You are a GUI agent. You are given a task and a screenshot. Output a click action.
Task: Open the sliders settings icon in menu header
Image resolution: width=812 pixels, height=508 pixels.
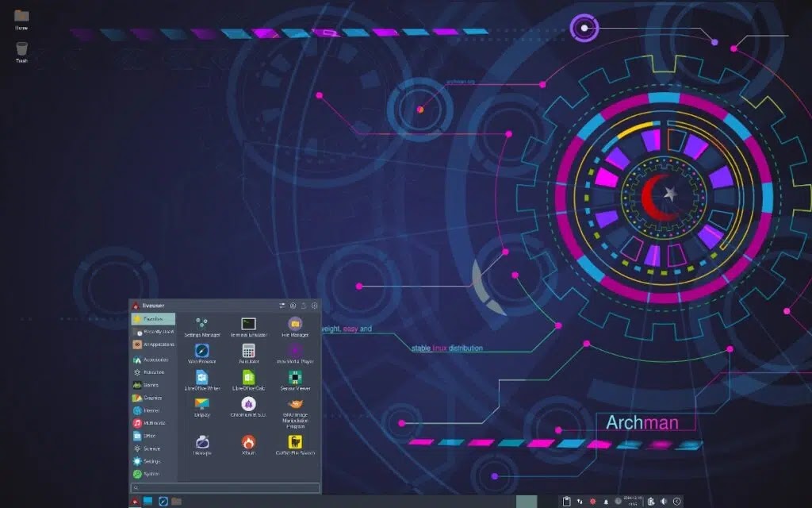point(282,306)
